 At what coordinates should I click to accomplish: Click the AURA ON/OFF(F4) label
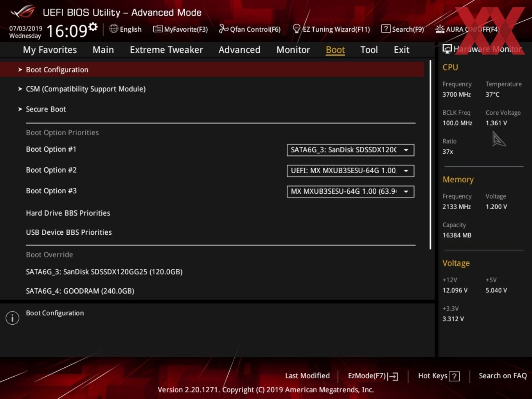click(473, 29)
